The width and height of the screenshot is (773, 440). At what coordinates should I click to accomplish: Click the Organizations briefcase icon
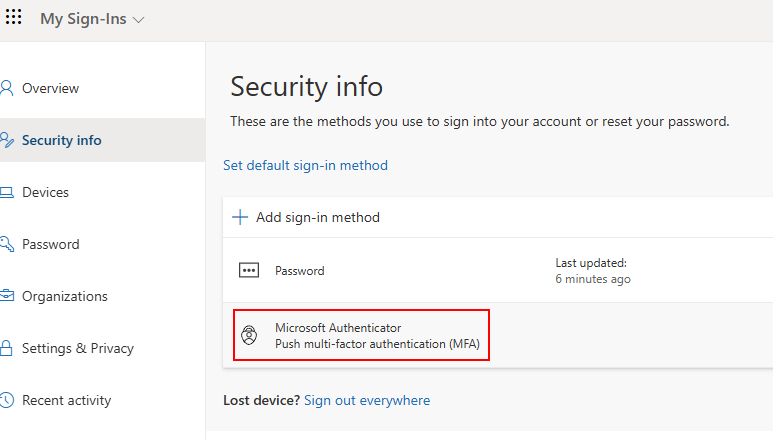(x=7, y=296)
